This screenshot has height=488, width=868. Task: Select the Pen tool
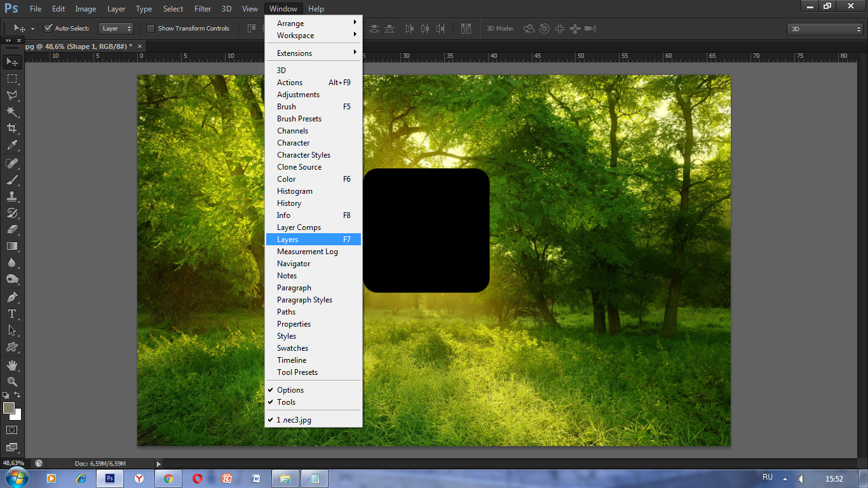pos(12,297)
